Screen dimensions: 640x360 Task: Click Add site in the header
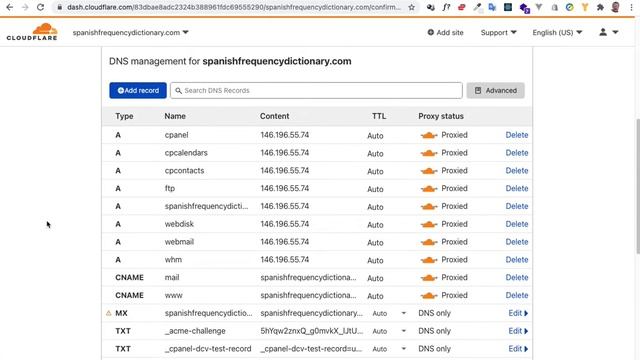coord(445,32)
